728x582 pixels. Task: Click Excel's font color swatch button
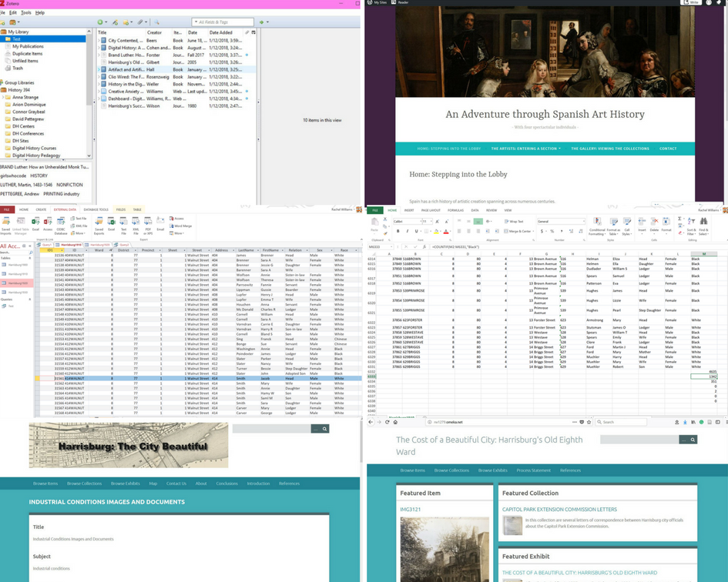pos(445,231)
